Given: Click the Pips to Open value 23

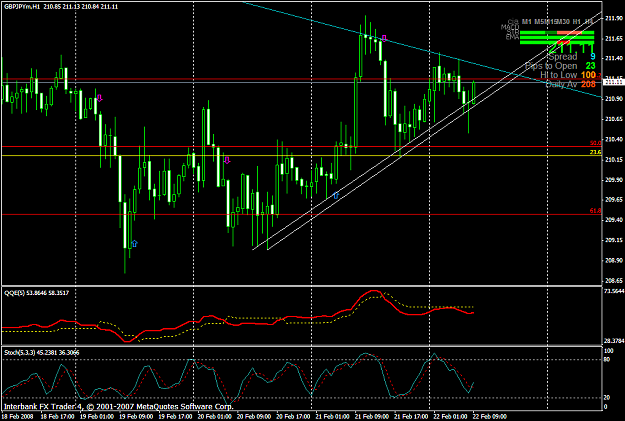Looking at the screenshot, I should click(x=590, y=66).
